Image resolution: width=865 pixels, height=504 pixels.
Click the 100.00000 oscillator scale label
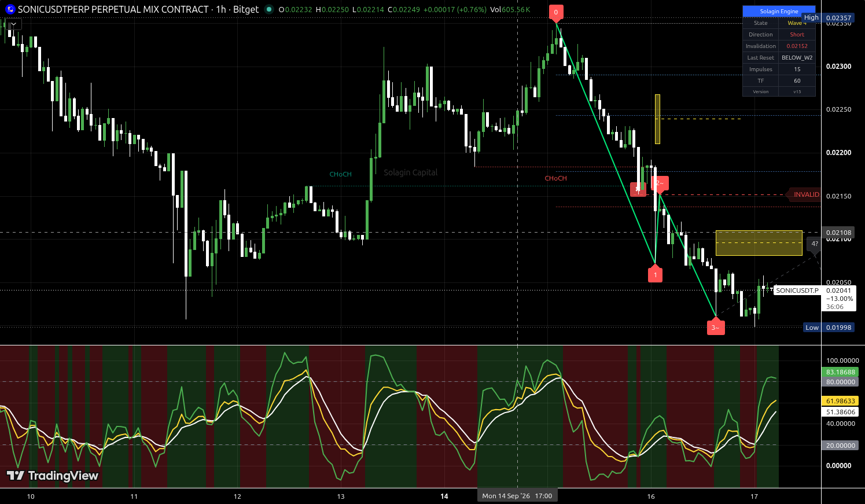[x=842, y=360]
